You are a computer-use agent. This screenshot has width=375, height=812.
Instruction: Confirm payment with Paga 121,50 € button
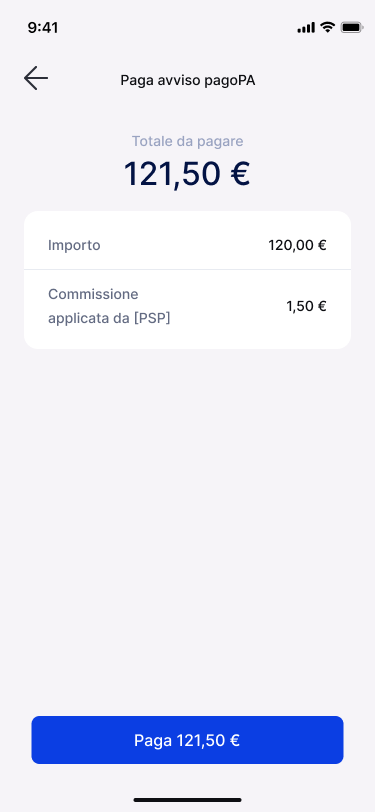click(188, 740)
